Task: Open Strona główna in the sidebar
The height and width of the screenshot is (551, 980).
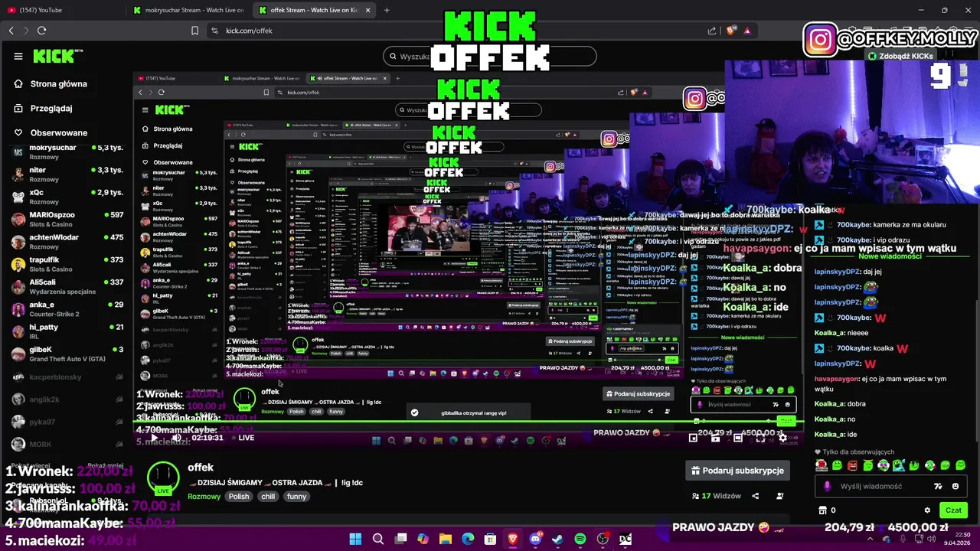Action: (51, 83)
